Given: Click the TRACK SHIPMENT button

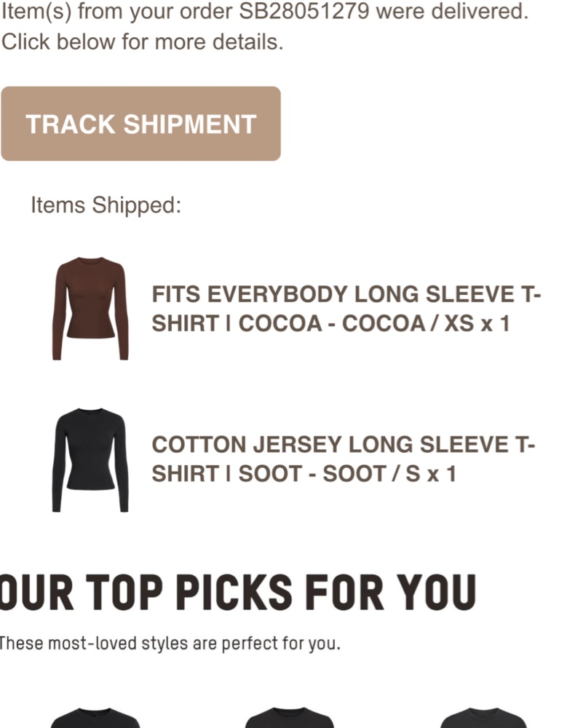Looking at the screenshot, I should pyautogui.click(x=140, y=124).
